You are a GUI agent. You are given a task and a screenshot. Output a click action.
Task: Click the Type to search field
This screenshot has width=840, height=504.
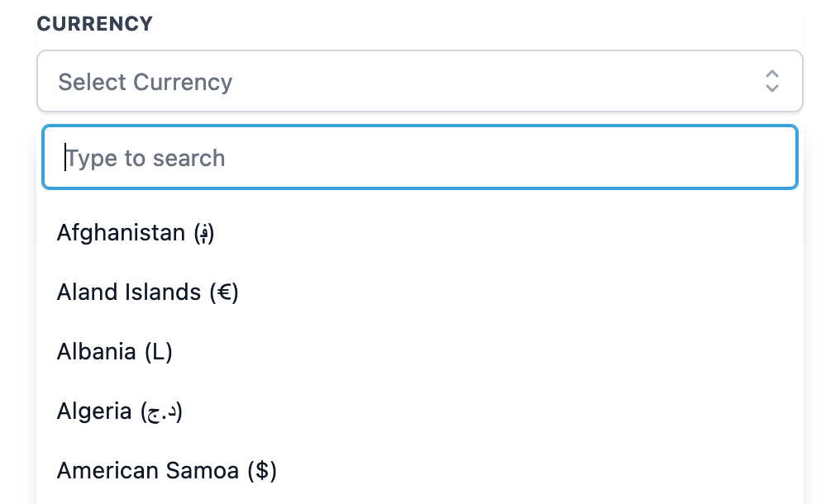[x=419, y=158]
